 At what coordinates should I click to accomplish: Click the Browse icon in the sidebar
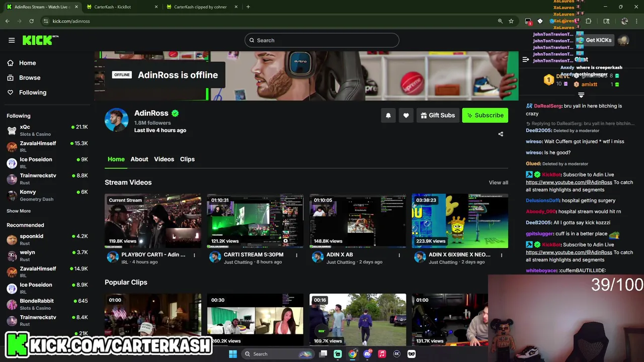10,78
